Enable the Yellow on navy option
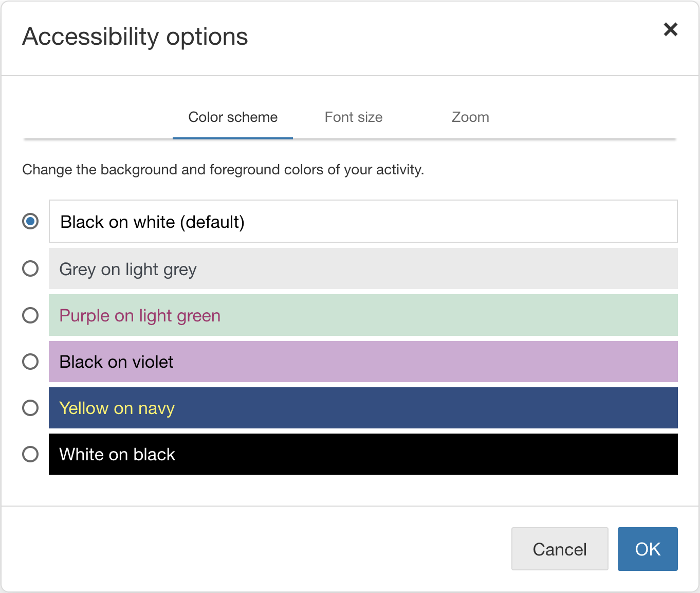 click(30, 407)
